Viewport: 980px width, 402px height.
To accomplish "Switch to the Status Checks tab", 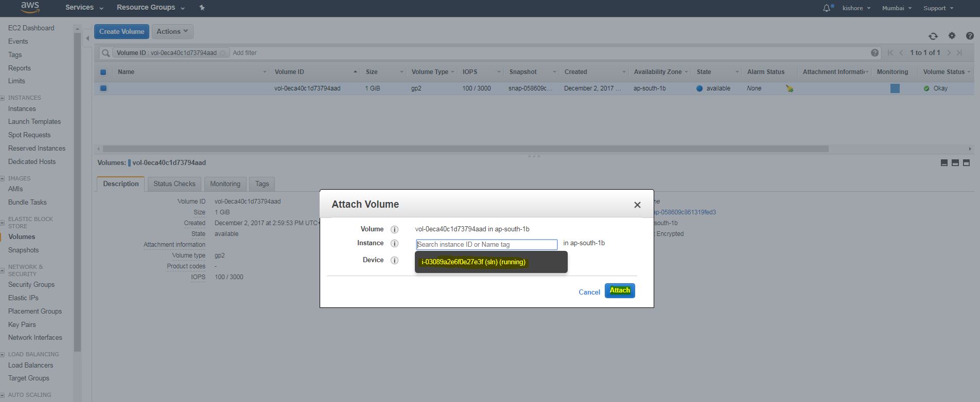I will [x=174, y=184].
